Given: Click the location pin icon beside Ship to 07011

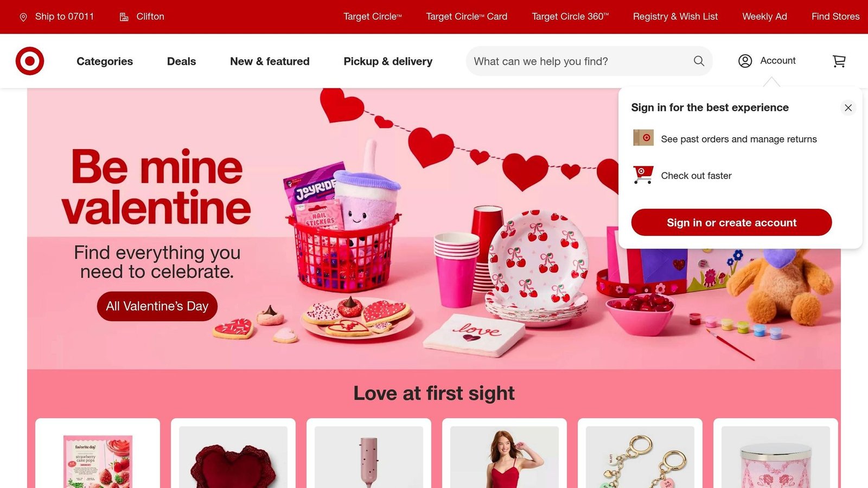Looking at the screenshot, I should tap(23, 17).
